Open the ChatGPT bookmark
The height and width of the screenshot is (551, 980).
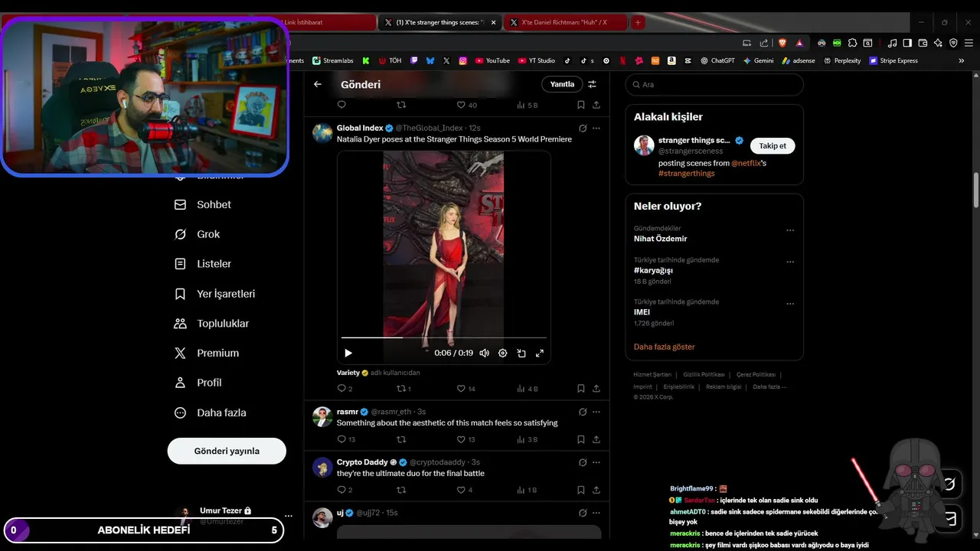click(717, 60)
